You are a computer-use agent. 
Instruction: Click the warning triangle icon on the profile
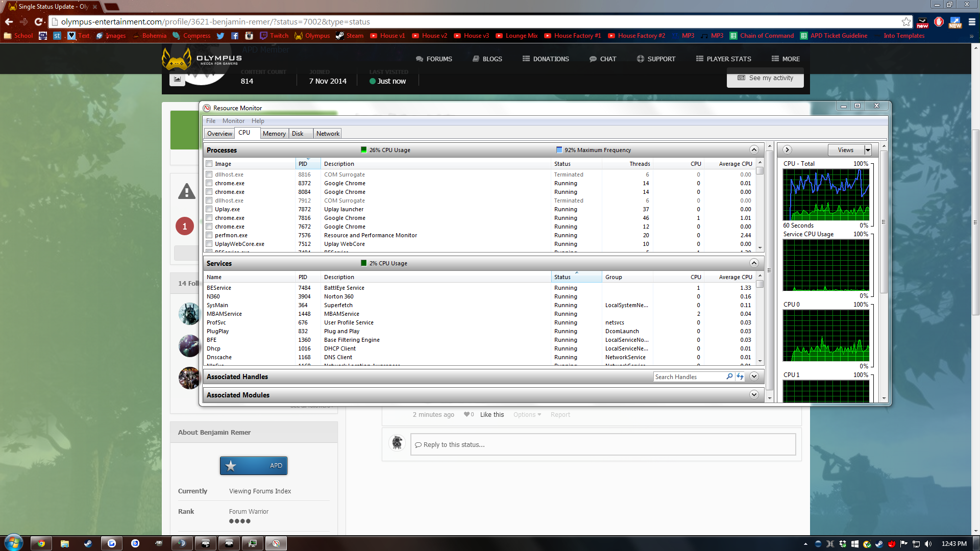point(187,192)
